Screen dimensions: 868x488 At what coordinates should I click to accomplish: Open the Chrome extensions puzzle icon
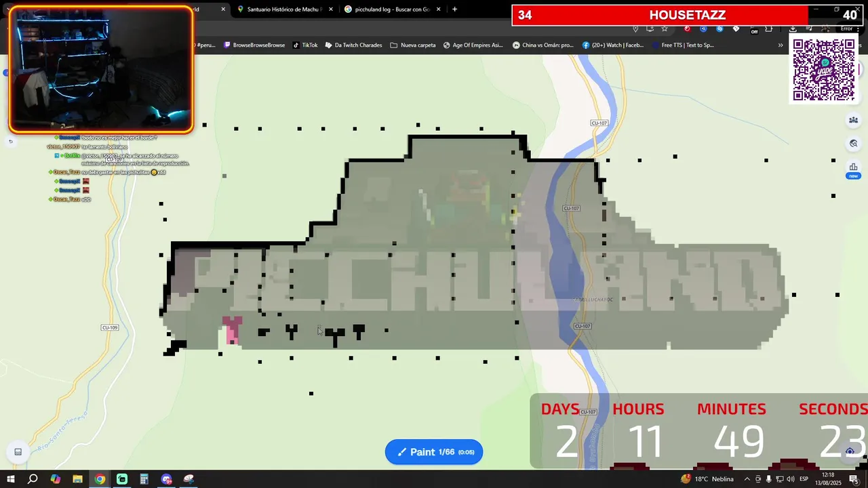(768, 28)
